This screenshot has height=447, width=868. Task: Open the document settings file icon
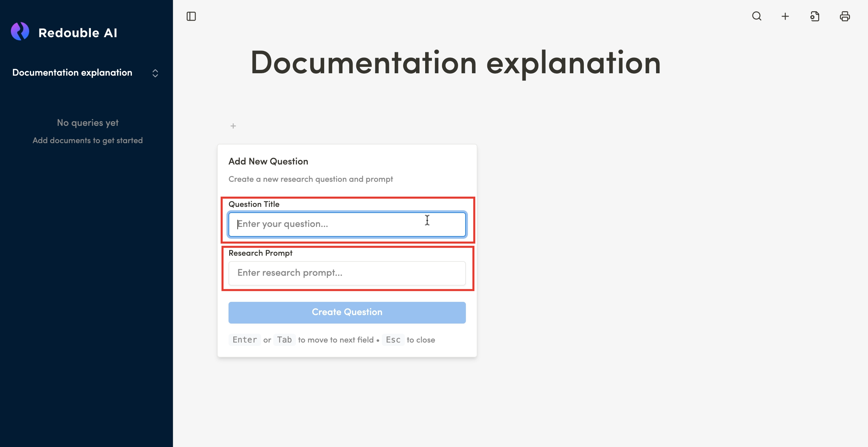point(815,16)
